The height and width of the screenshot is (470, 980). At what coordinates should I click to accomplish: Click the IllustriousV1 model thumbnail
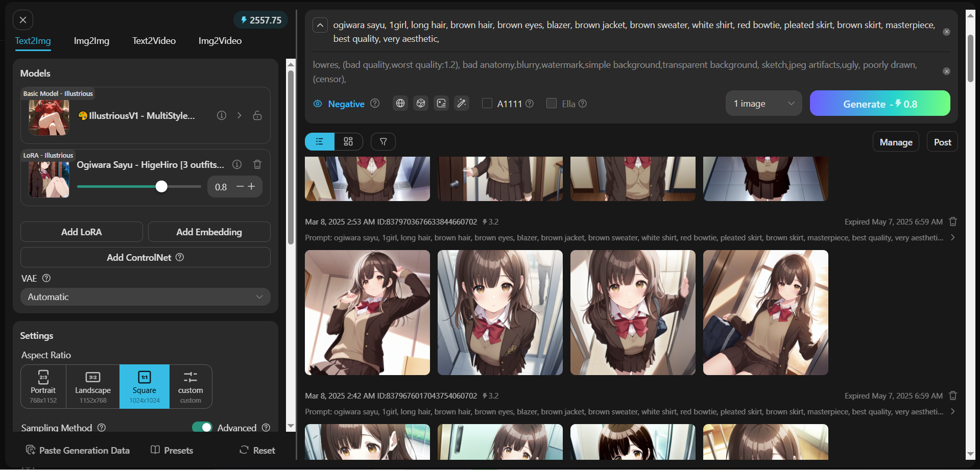point(49,117)
